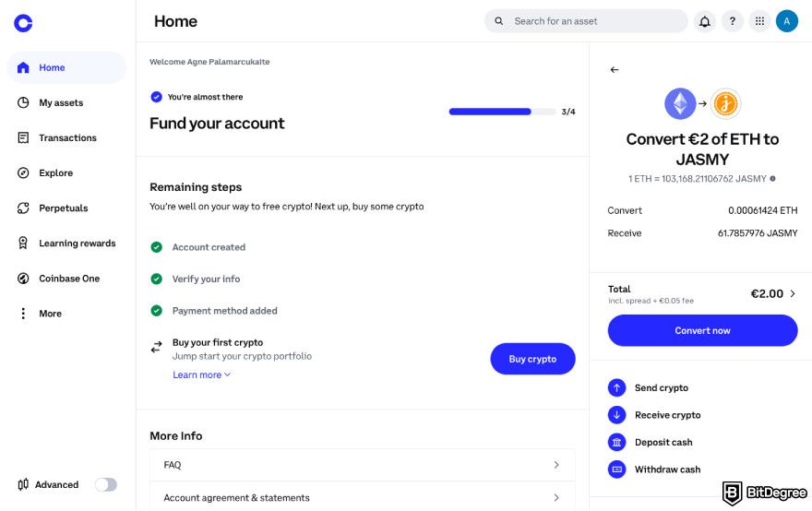Click the Receive crypto down-arrow icon

[x=616, y=415]
